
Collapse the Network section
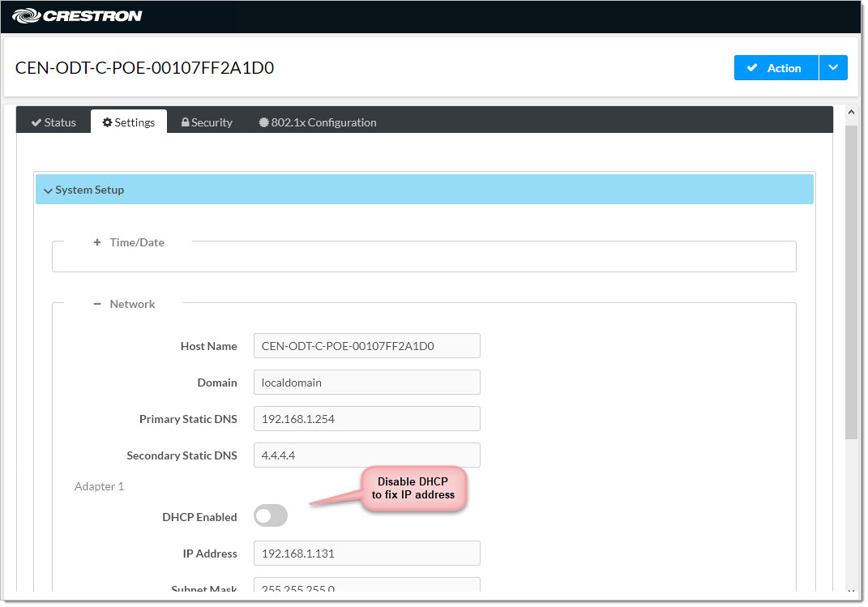point(125,304)
